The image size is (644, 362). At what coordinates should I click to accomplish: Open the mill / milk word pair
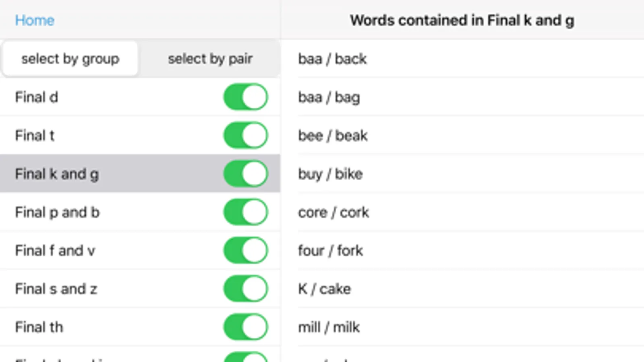coord(329,327)
